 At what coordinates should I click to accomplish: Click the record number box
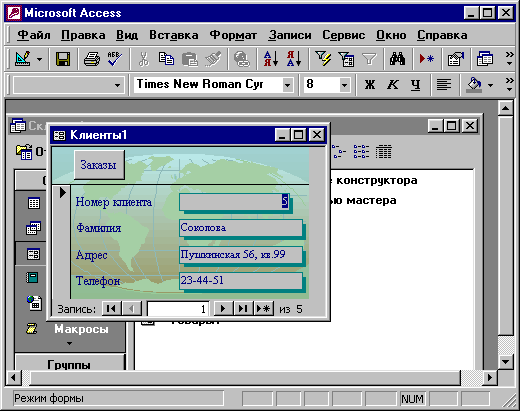pyautogui.click(x=178, y=309)
